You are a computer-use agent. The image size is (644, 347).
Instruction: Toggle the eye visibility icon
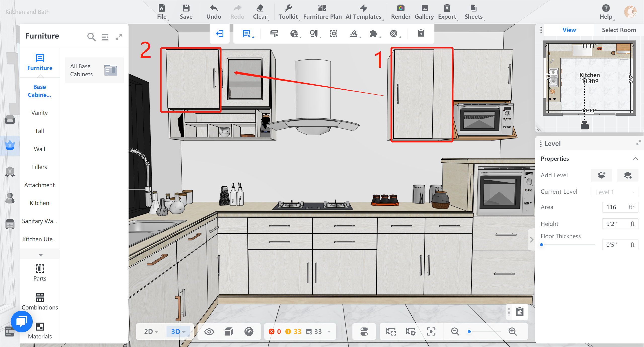pos(209,331)
